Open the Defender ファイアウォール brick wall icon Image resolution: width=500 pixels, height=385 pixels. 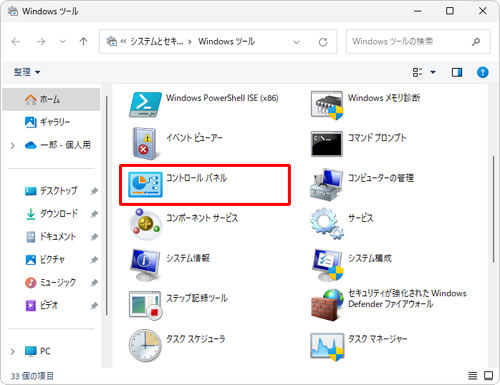tap(327, 305)
